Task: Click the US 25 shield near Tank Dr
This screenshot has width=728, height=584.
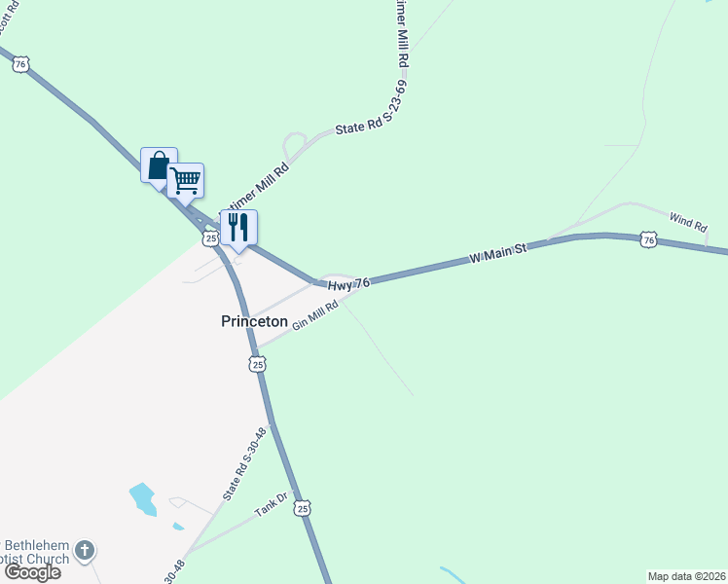Action: [x=302, y=508]
